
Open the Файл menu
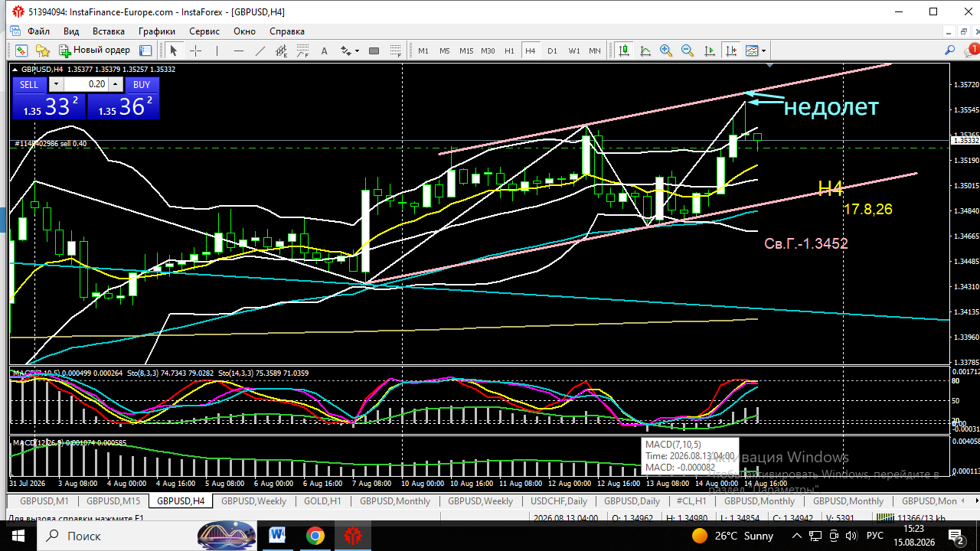pyautogui.click(x=38, y=31)
